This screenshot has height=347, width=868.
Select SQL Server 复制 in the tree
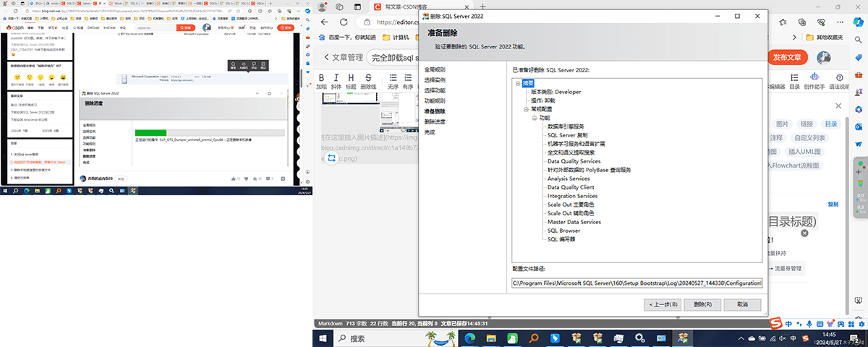point(567,135)
